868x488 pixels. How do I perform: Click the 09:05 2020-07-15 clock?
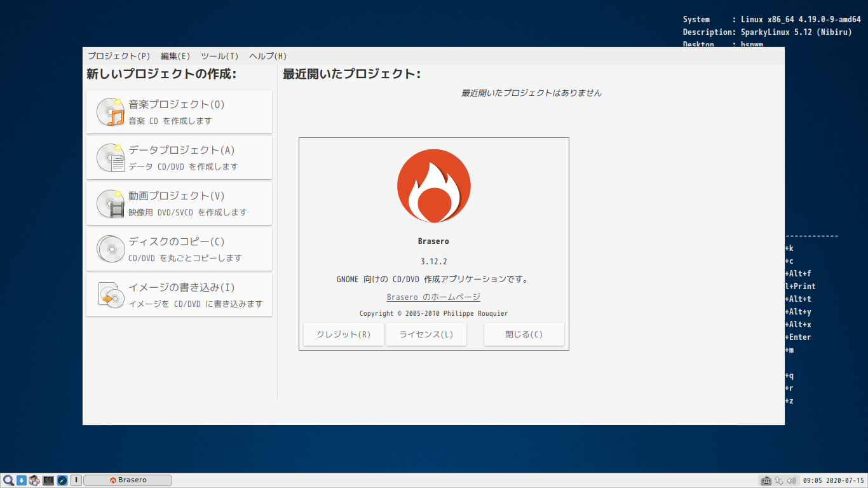[834, 480]
